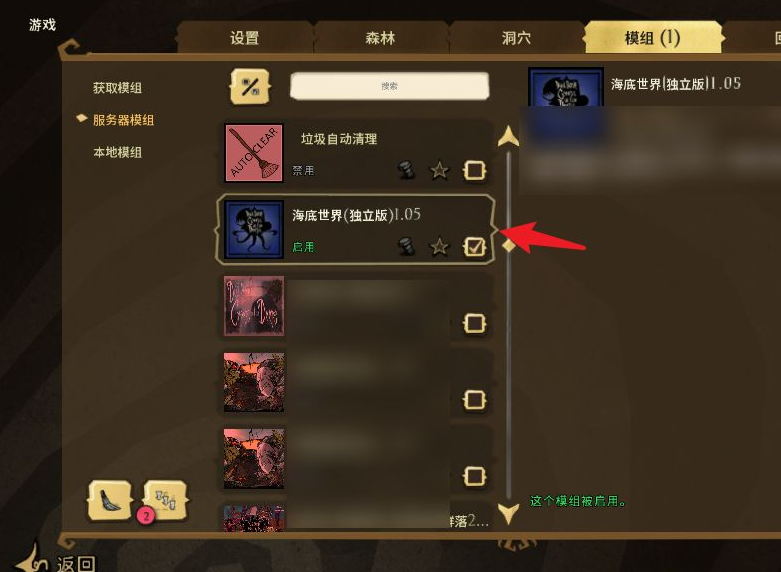The height and width of the screenshot is (572, 781).
Task: Click the diamond scrollbar handle
Action: coord(508,245)
